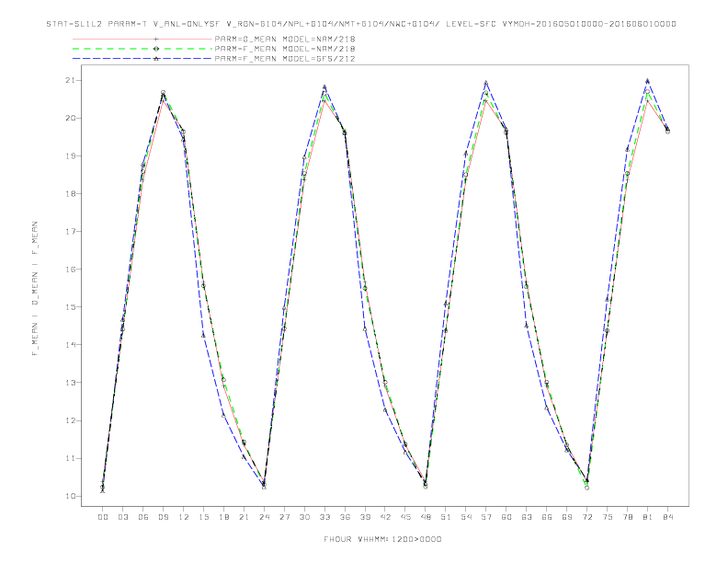
Task: Select green legend label PARM=F_MEAN MODEL=NAM/218
Action: pyautogui.click(x=285, y=49)
